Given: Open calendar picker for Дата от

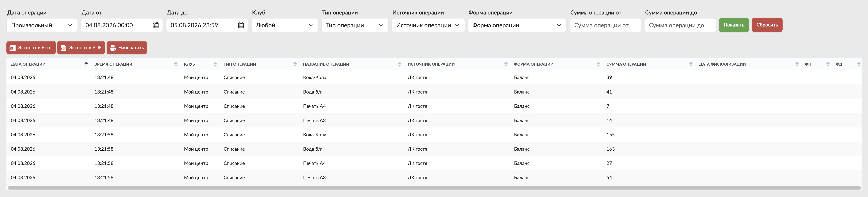Looking at the screenshot, I should 156,25.
